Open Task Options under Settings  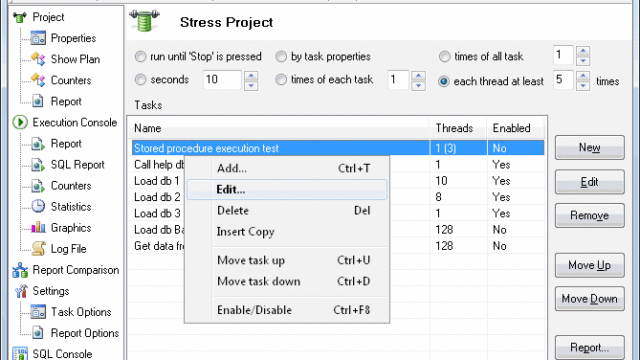point(81,312)
